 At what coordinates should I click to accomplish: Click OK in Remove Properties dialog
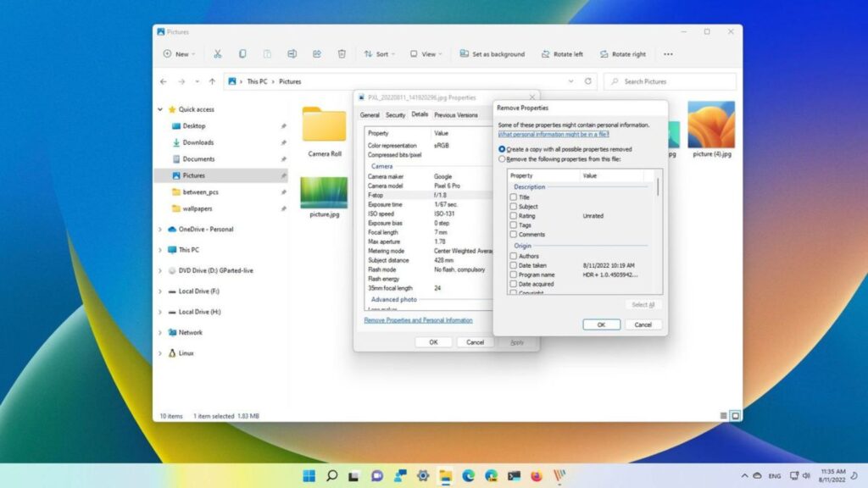tap(601, 324)
